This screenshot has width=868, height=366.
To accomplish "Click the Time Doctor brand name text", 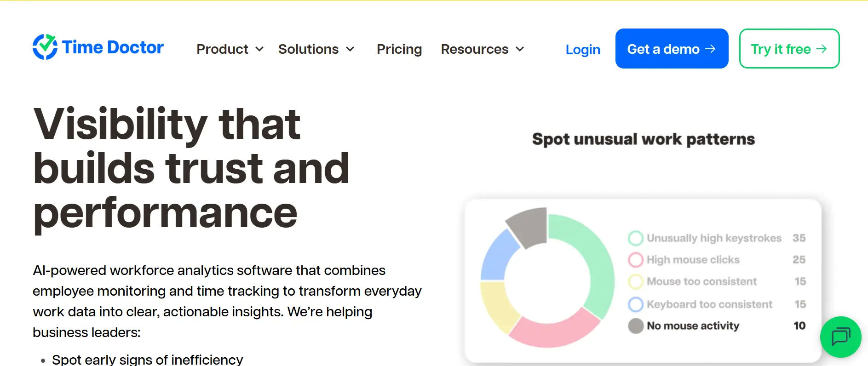I will [113, 47].
